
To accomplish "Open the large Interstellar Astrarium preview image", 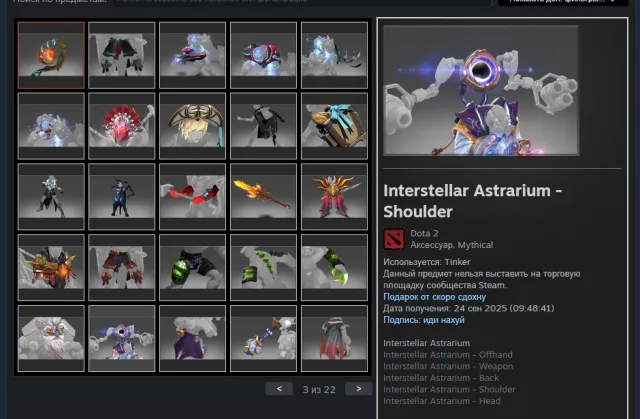I will pyautogui.click(x=481, y=90).
